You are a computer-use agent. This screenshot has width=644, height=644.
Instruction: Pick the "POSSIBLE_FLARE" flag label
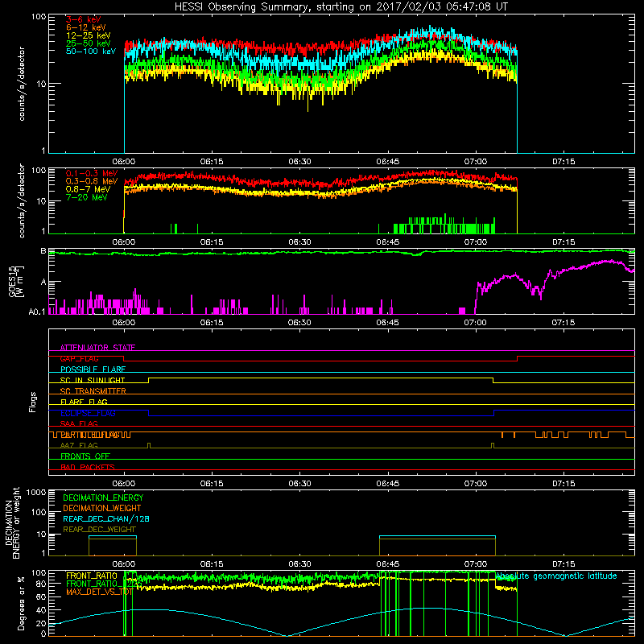click(x=93, y=369)
